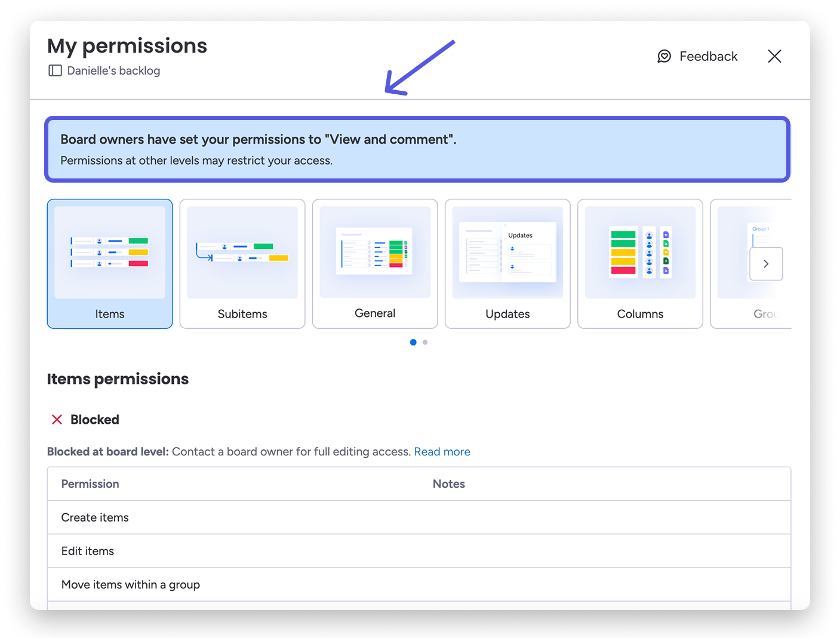This screenshot has width=840, height=638.
Task: Close the My permissions dialog
Action: (x=774, y=56)
